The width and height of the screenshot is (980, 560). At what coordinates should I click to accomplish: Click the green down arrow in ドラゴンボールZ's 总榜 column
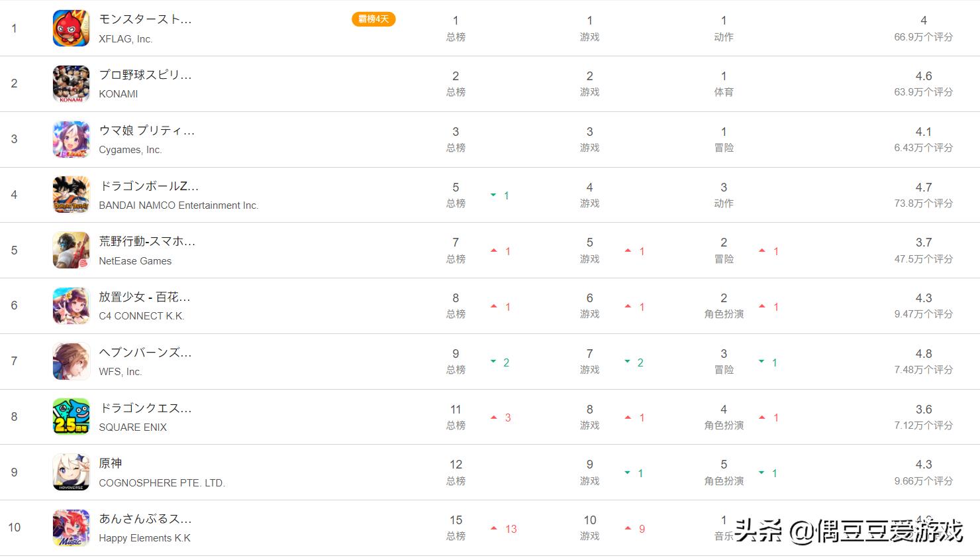pos(493,196)
